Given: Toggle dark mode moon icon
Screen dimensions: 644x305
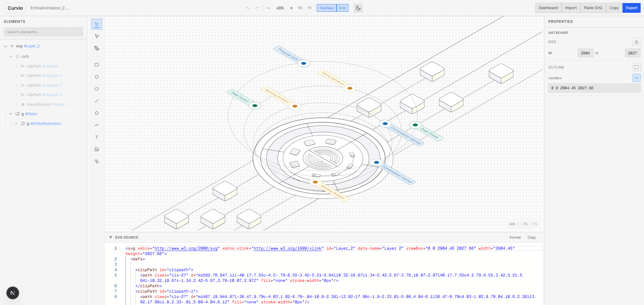Looking at the screenshot, I should pyautogui.click(x=358, y=8).
